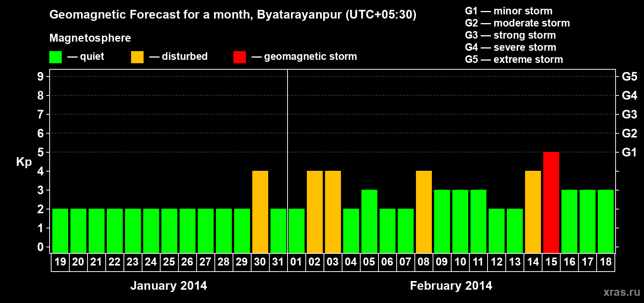Click the G2 right axis label

click(630, 133)
